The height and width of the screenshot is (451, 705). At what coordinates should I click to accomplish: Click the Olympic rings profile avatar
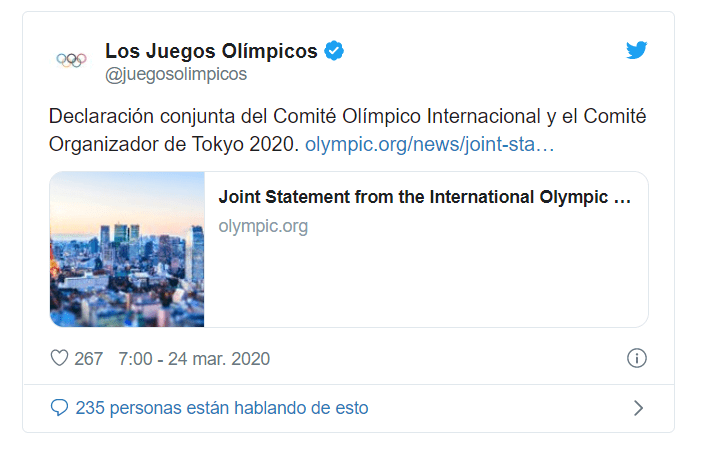tap(71, 60)
